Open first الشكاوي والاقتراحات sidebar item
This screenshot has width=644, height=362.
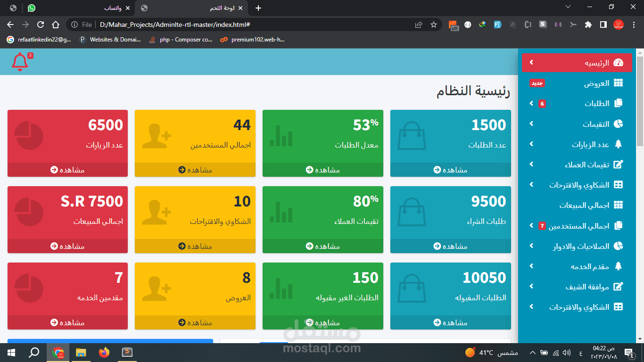click(577, 185)
